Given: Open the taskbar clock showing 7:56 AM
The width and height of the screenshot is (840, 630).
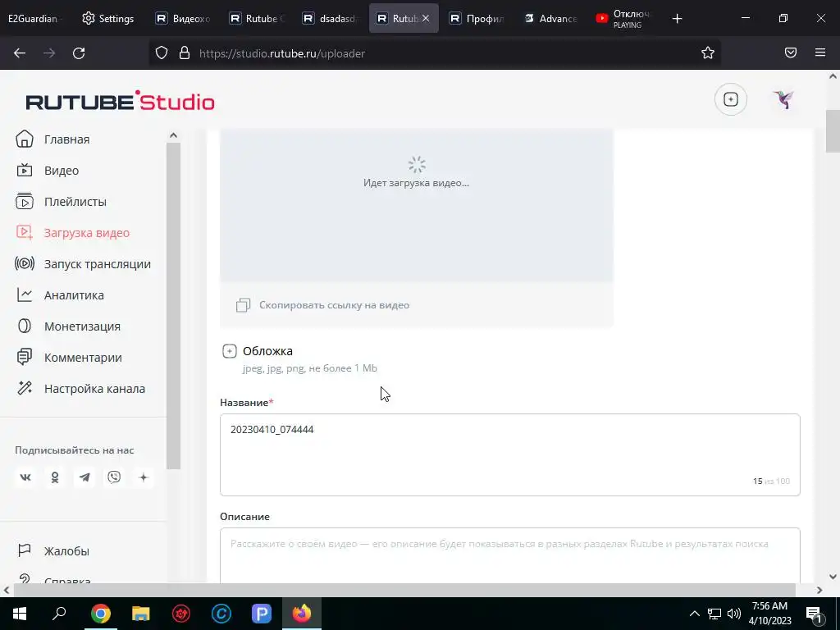Looking at the screenshot, I should [x=769, y=614].
